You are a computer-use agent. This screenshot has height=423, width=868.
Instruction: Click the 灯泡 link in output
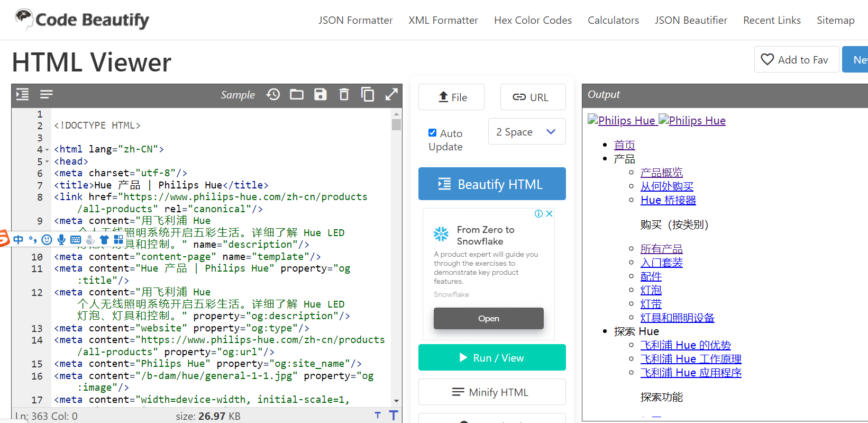tap(651, 290)
